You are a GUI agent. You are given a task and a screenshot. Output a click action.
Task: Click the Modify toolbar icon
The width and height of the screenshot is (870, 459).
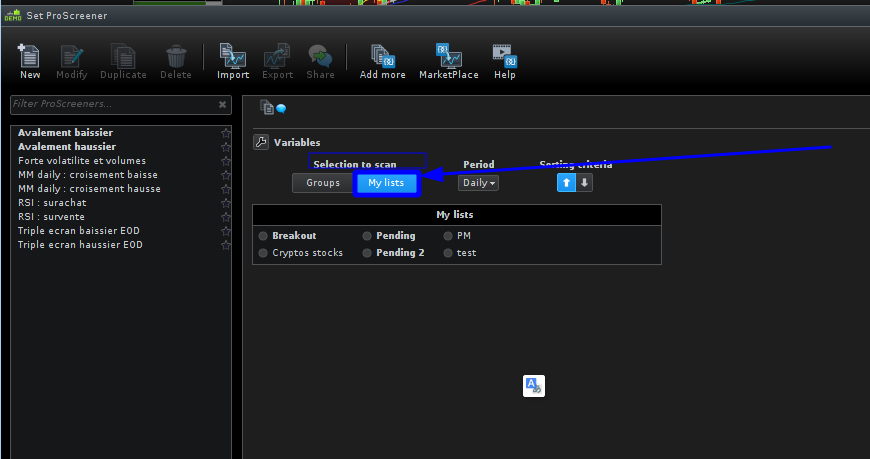click(72, 62)
